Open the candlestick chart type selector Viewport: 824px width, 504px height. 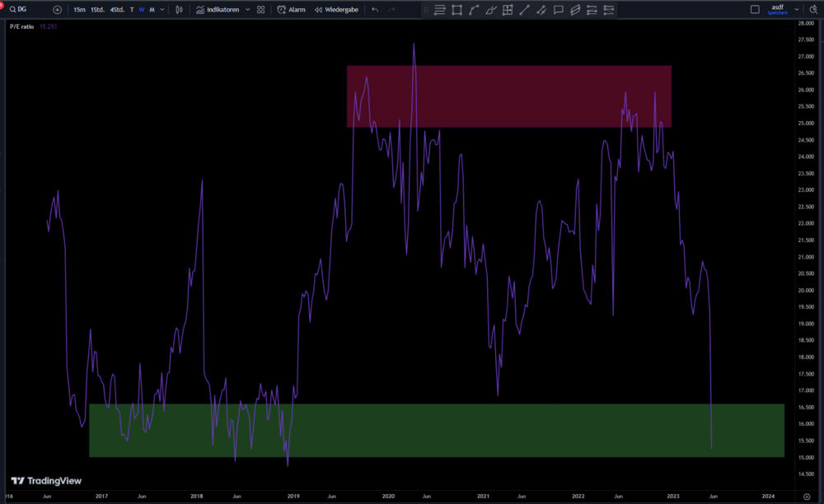tap(179, 9)
